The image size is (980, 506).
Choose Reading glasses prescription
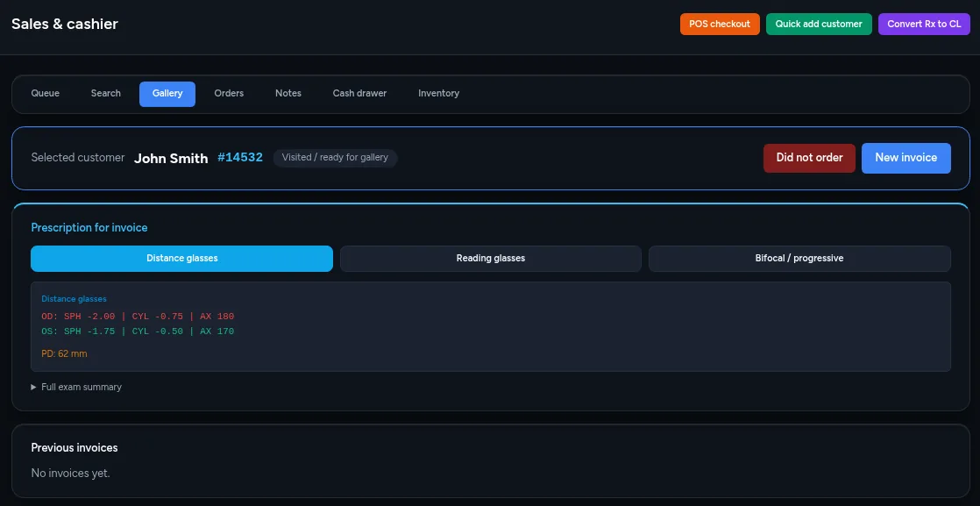[491, 259]
